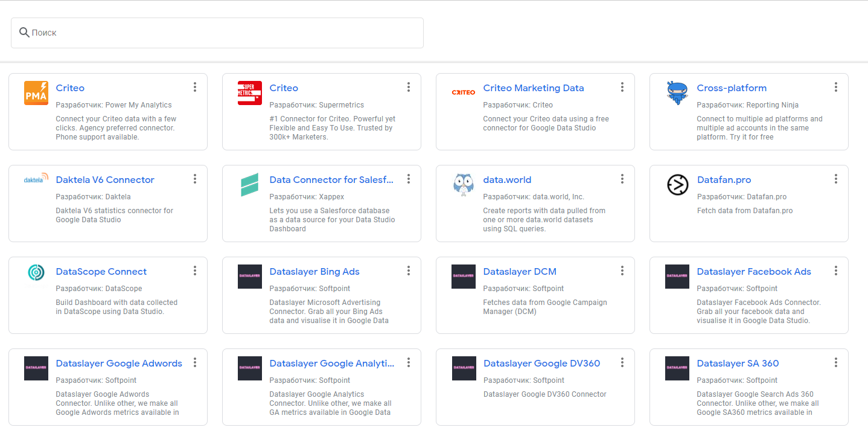Click the search magnifier icon
The image size is (868, 436).
(x=24, y=33)
